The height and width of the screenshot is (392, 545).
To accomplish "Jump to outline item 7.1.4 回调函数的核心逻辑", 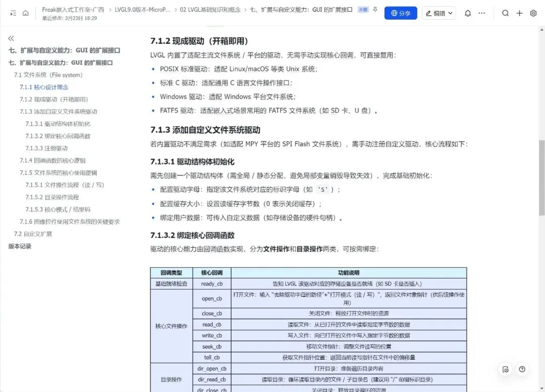I will pyautogui.click(x=52, y=160).
